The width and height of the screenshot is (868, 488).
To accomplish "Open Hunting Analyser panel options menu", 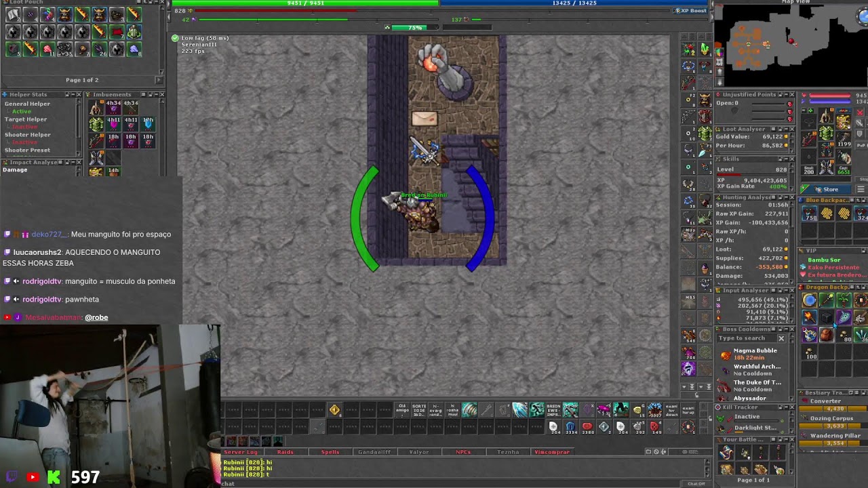I will coord(774,197).
